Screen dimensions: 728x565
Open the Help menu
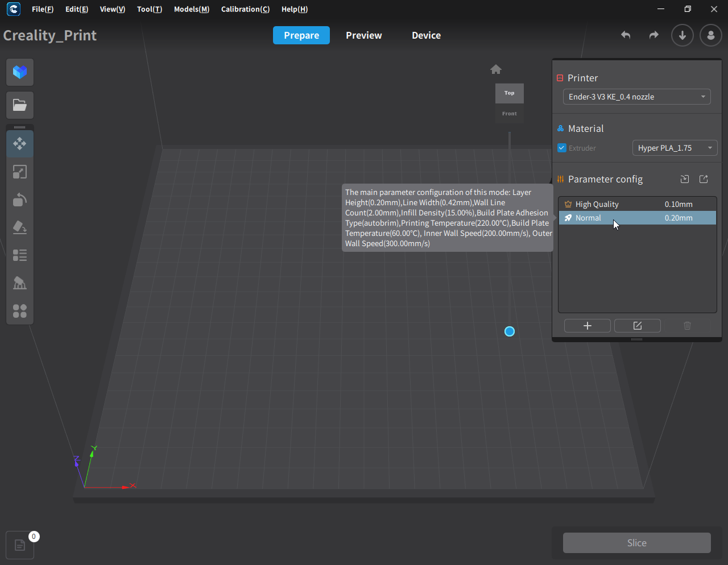[x=295, y=9]
